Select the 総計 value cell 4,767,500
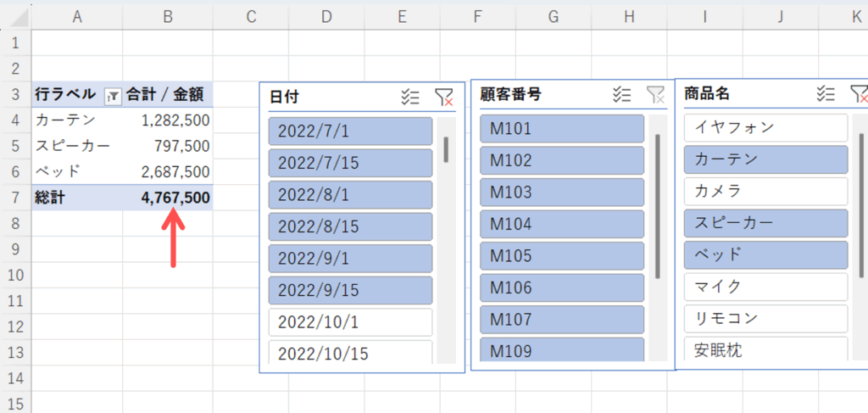 tap(168, 198)
